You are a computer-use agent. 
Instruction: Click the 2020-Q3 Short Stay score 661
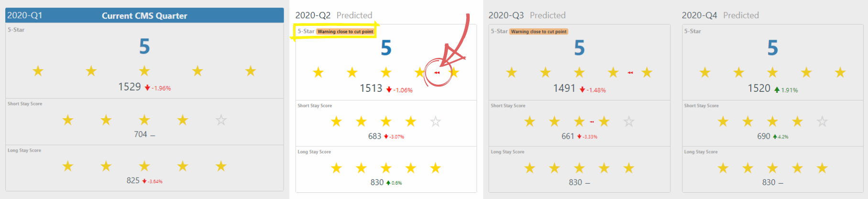click(x=568, y=136)
